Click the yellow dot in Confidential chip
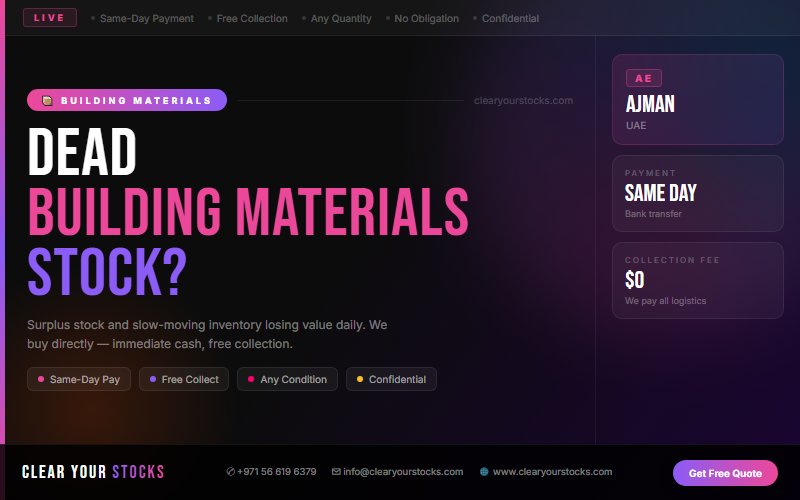This screenshot has width=800, height=500. (x=360, y=379)
